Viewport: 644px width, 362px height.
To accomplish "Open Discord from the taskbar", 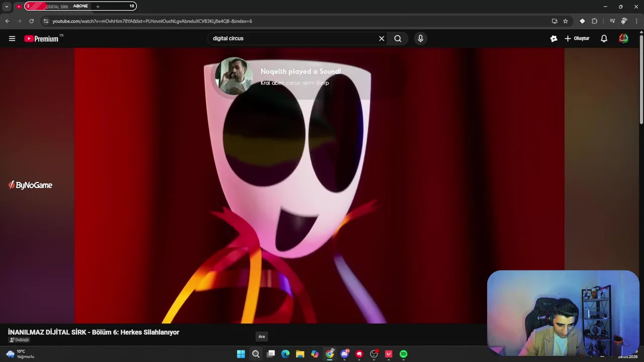I will (345, 354).
